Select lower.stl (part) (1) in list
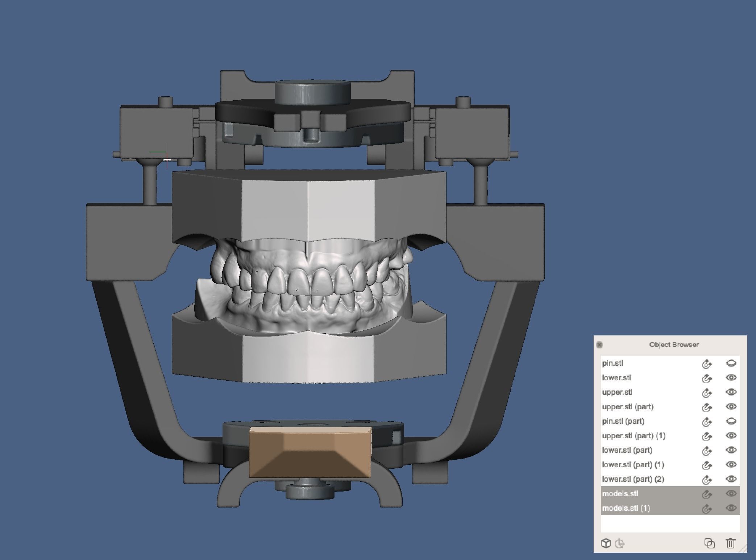The image size is (756, 560). click(633, 465)
